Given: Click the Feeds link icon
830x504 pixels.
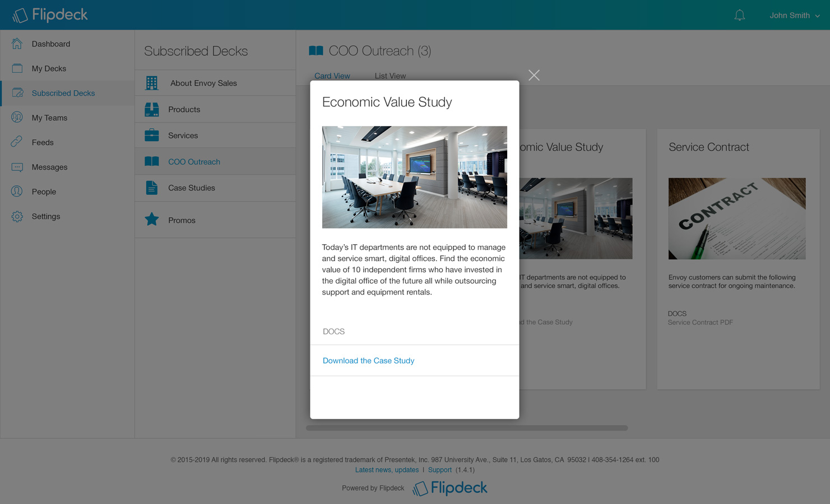Looking at the screenshot, I should 17,142.
